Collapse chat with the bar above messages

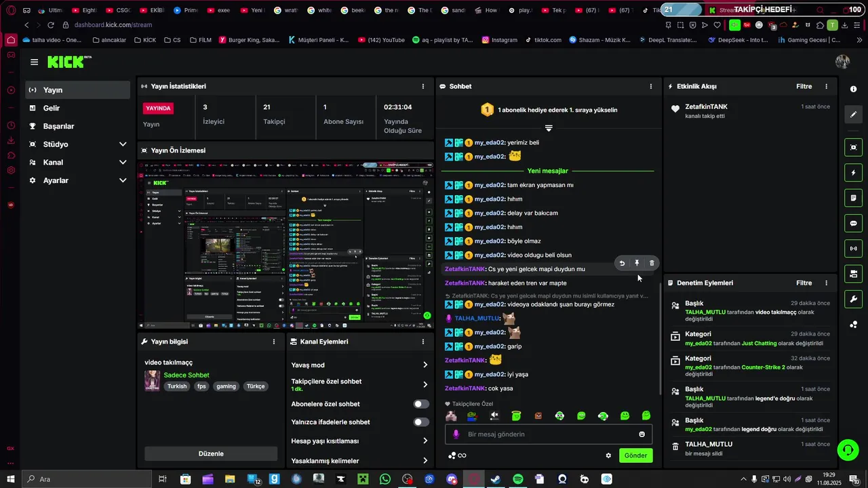549,128
